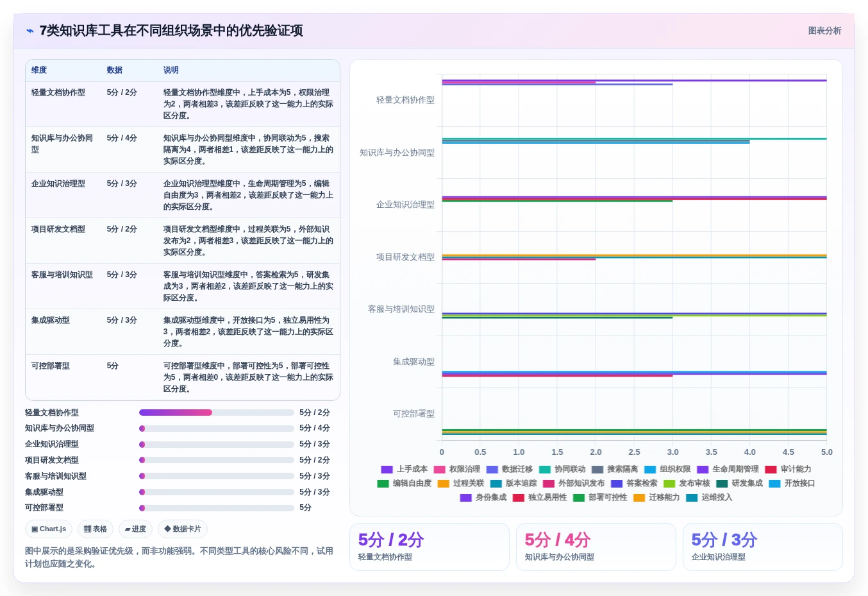The width and height of the screenshot is (868, 596).
Task: Open the 5分 / 4分 知识库与办公协同型 data card
Action: point(596,547)
